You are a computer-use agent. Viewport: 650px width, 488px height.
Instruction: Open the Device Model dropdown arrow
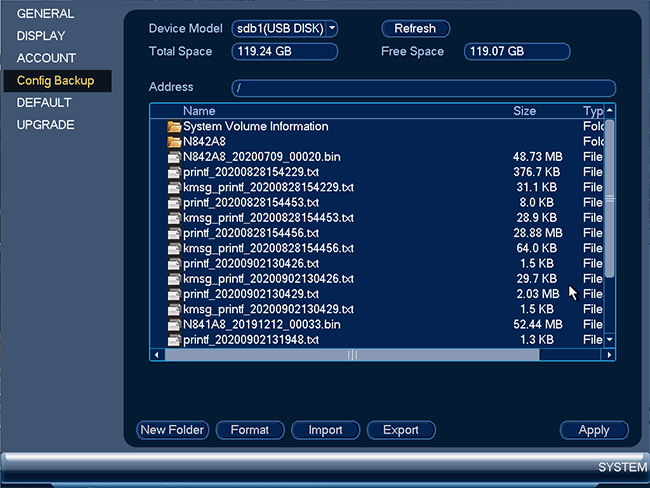pos(332,29)
